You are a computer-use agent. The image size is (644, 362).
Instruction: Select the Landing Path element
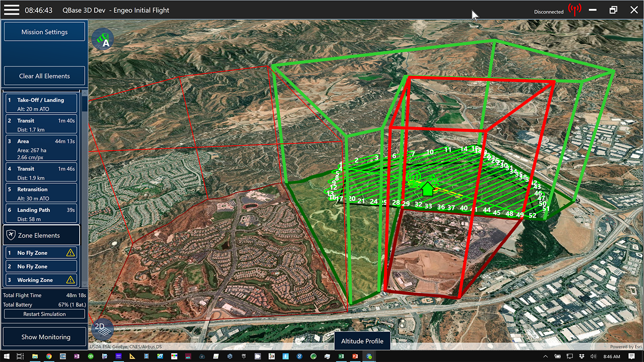(41, 214)
